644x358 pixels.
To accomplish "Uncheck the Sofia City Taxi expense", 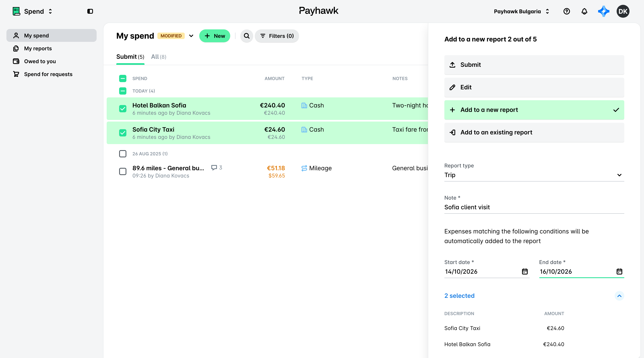I will (123, 133).
